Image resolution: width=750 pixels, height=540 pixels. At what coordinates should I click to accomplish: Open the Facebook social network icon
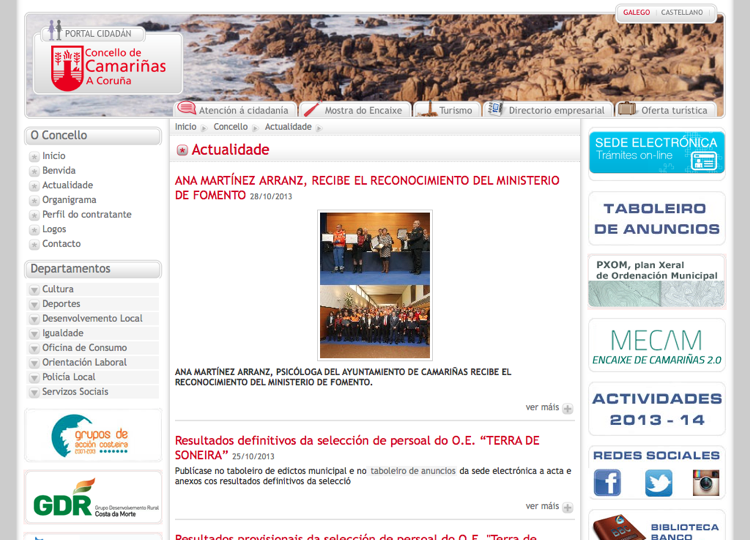607,483
